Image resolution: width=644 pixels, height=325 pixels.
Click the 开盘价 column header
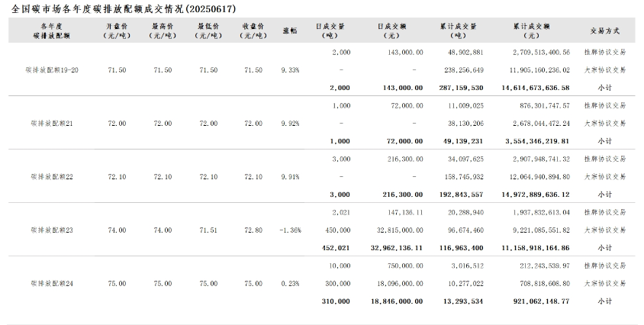pyautogui.click(x=117, y=31)
